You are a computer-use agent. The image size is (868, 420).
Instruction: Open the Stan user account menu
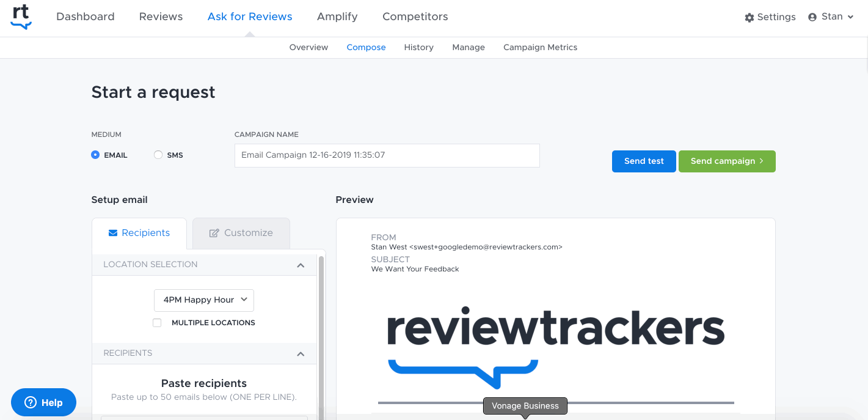pos(830,17)
